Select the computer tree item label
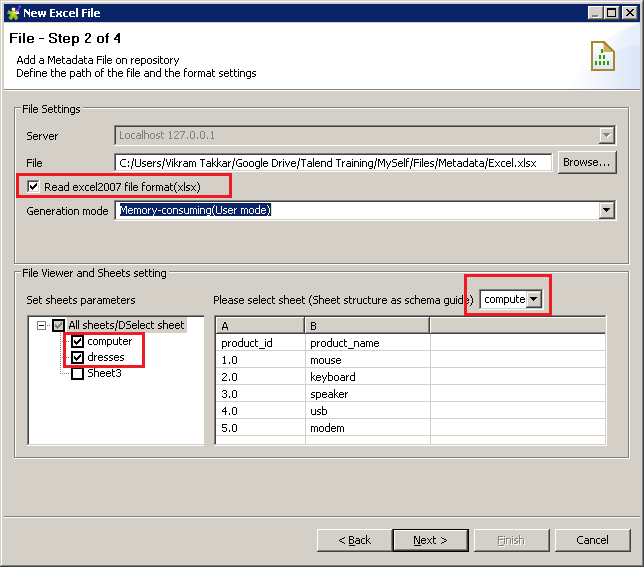This screenshot has height=567, width=644. click(110, 341)
